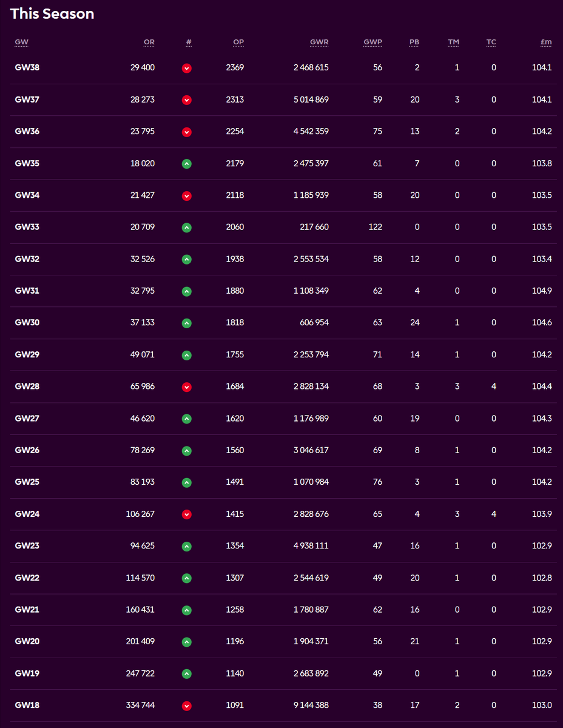Screen dimensions: 563x728
Task: Click the green up arrow in GW23 row
Action: (187, 547)
